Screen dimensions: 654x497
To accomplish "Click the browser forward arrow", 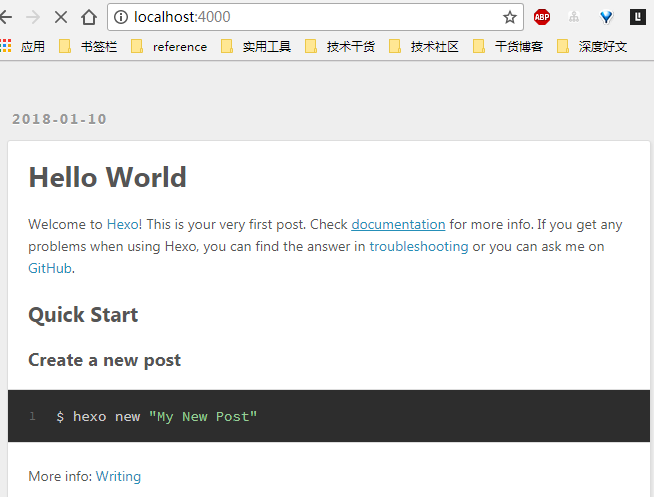I will 33,17.
